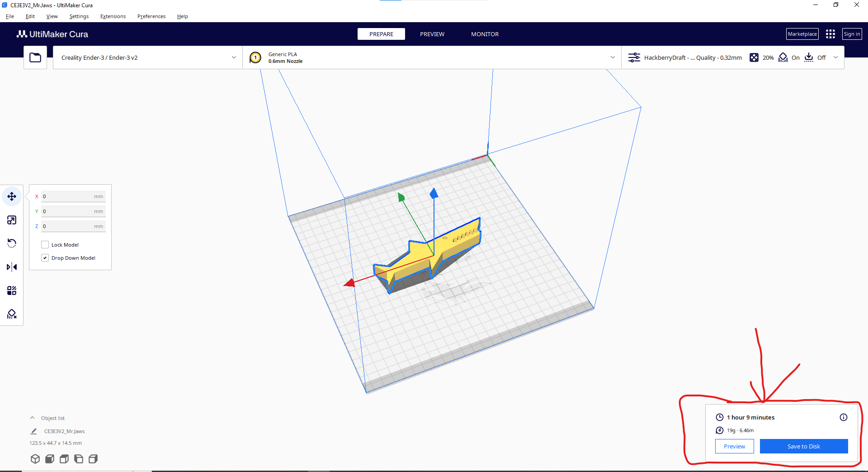868x472 pixels.
Task: Select the Move tool
Action: click(12, 196)
